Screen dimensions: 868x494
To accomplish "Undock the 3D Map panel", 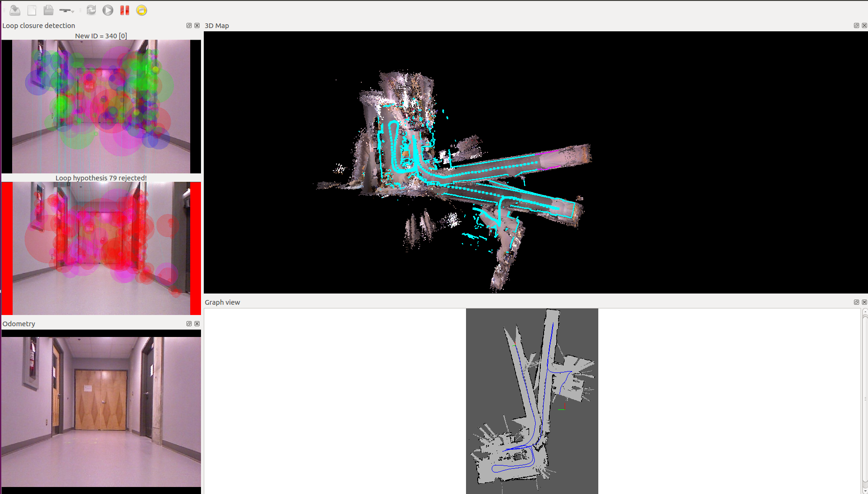I will 856,26.
